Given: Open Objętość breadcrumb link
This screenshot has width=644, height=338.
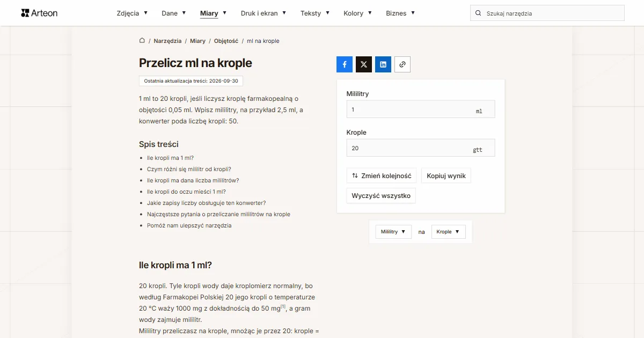Looking at the screenshot, I should coord(226,41).
